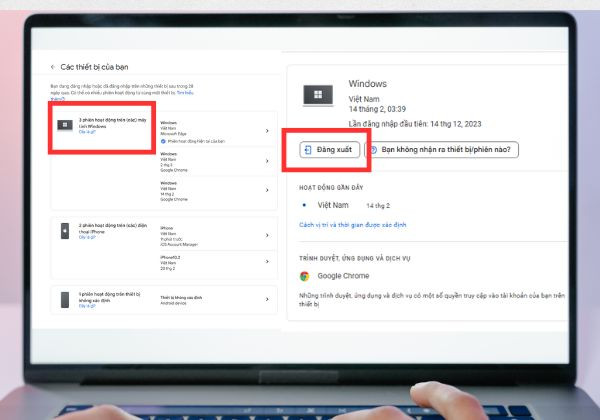Click the TRÌNH DUYỆT, ỨNG DỤNG VÀ DỊCH VỤ heading
The height and width of the screenshot is (420, 600).
354,259
